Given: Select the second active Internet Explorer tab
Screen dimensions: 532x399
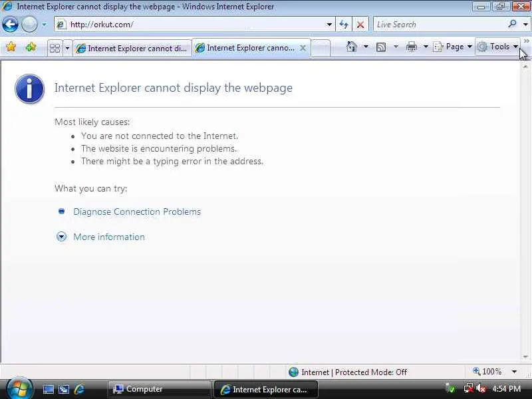Looking at the screenshot, I should point(251,48).
